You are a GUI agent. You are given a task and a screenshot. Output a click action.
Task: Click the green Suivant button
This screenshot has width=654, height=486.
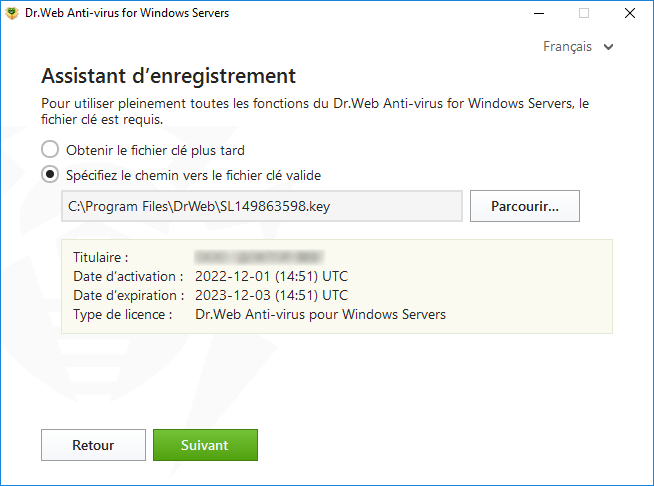click(x=205, y=445)
